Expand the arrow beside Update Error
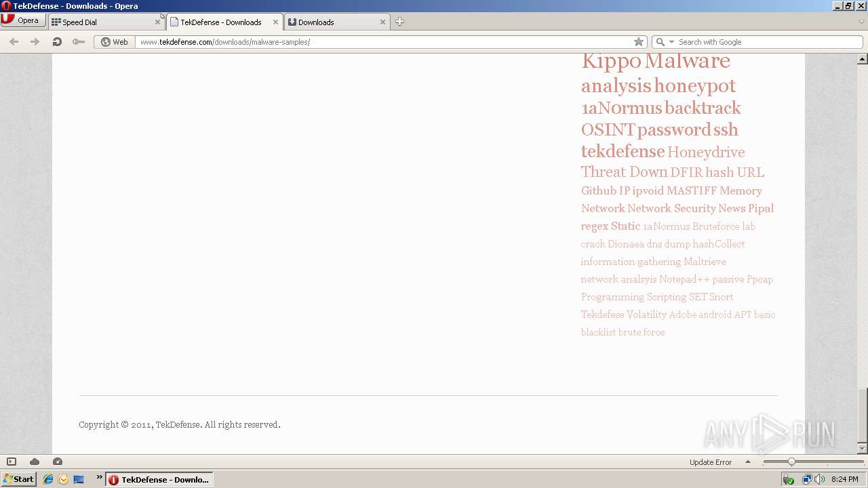This screenshot has width=868, height=488. tap(748, 462)
